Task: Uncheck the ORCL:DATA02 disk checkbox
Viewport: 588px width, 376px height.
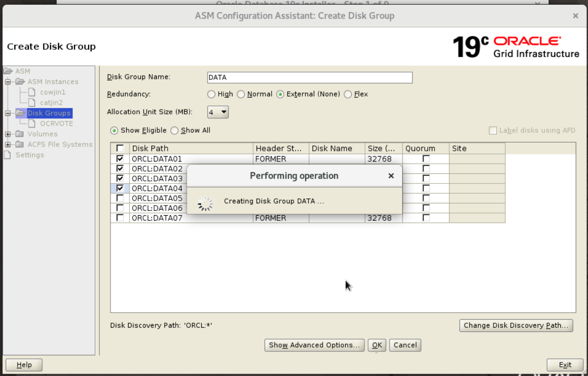Action: 120,168
